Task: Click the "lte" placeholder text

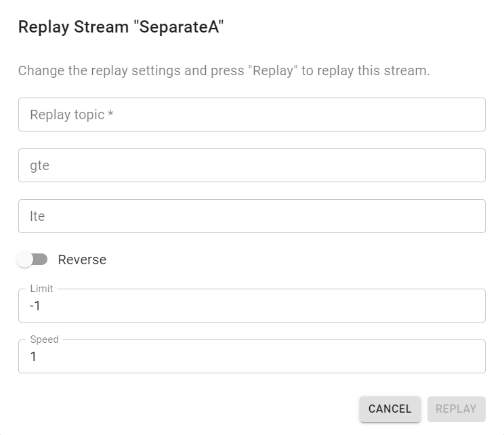Action: (x=37, y=216)
